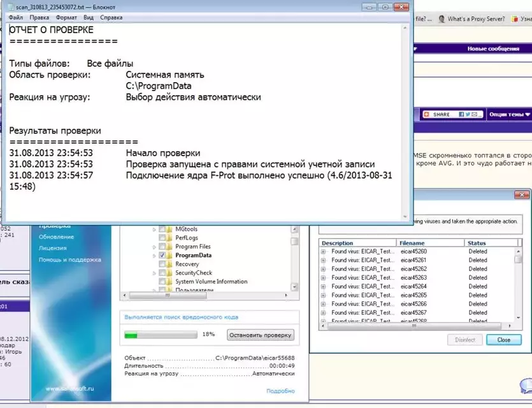
Task: Open the Опции темы dropdown in browser
Action: tap(509, 114)
